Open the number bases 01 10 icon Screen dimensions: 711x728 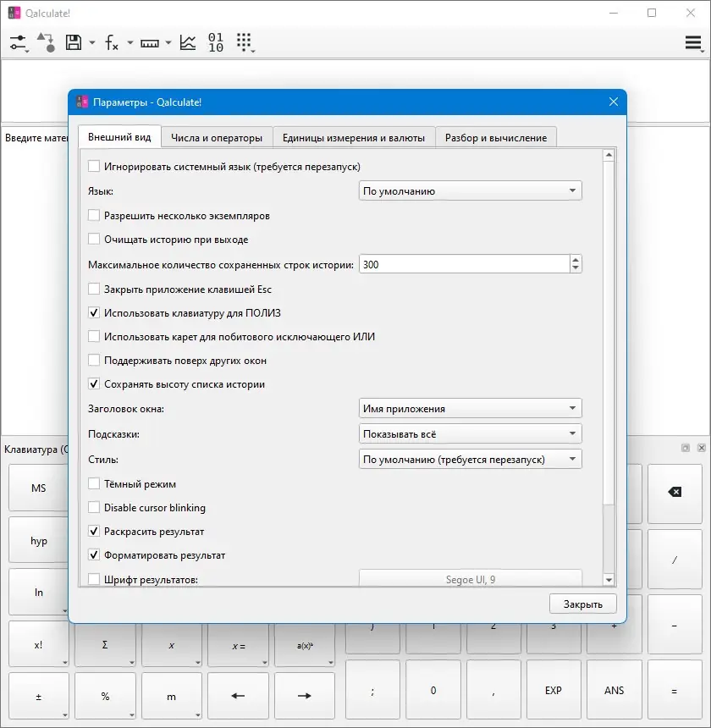point(215,42)
